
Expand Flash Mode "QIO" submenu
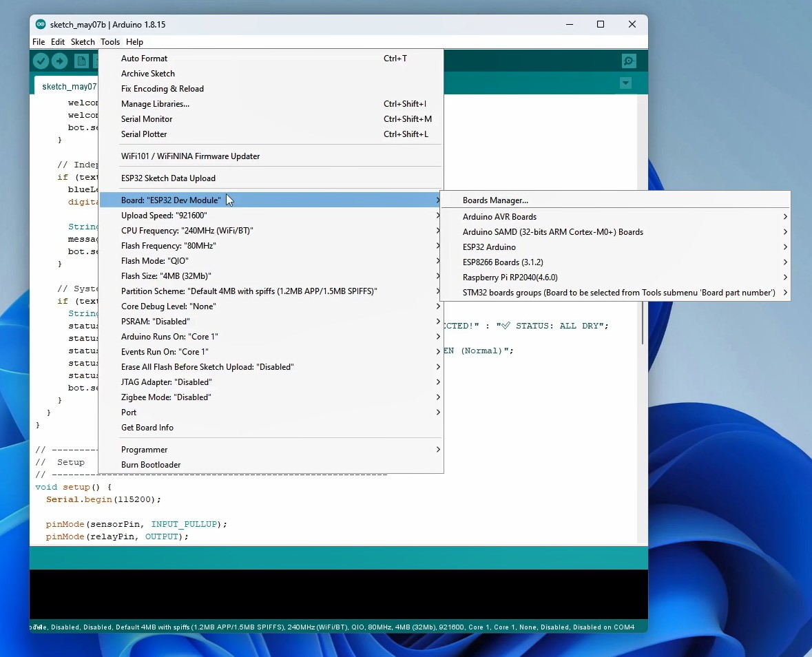(x=271, y=260)
